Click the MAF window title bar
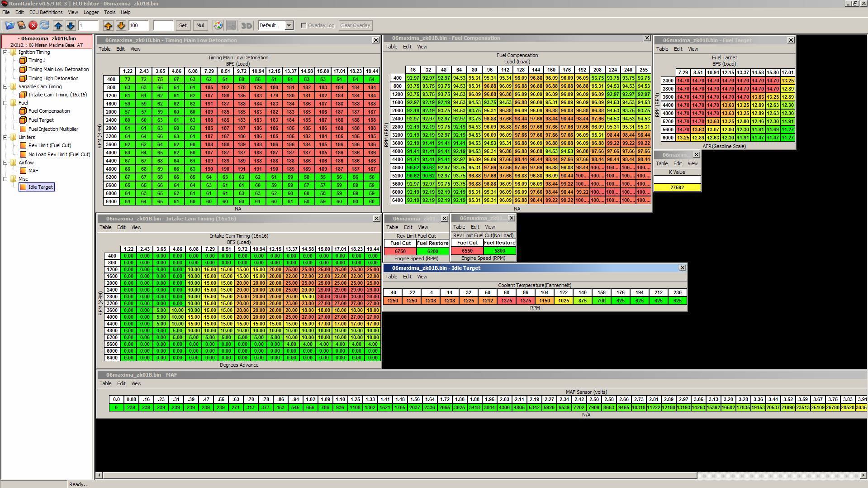The width and height of the screenshot is (868, 488). coord(482,375)
